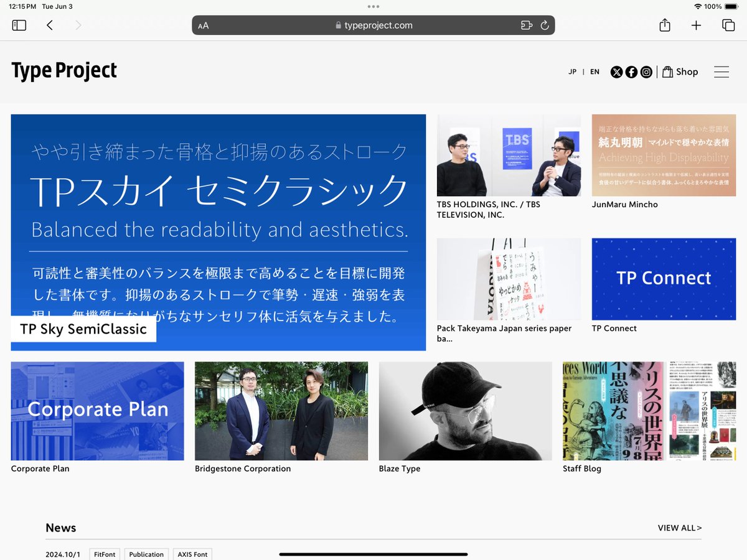Viewport: 747px width, 560px height.
Task: Click the Bridgestone Corporation caption
Action: pos(243,469)
